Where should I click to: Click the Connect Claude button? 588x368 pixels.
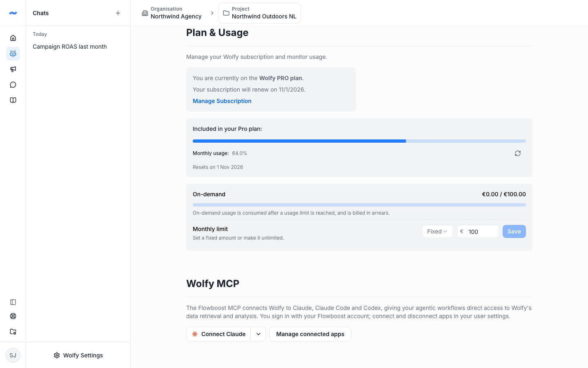pyautogui.click(x=218, y=334)
